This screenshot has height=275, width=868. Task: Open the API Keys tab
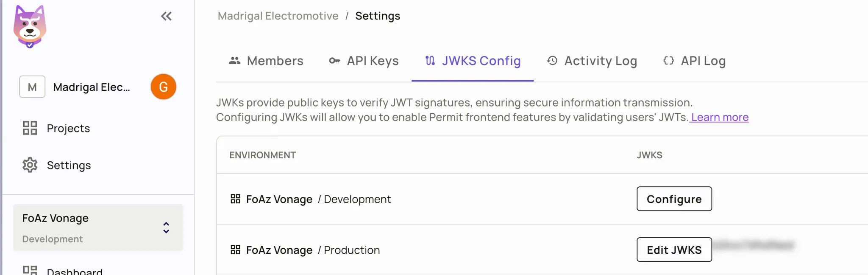coord(372,61)
